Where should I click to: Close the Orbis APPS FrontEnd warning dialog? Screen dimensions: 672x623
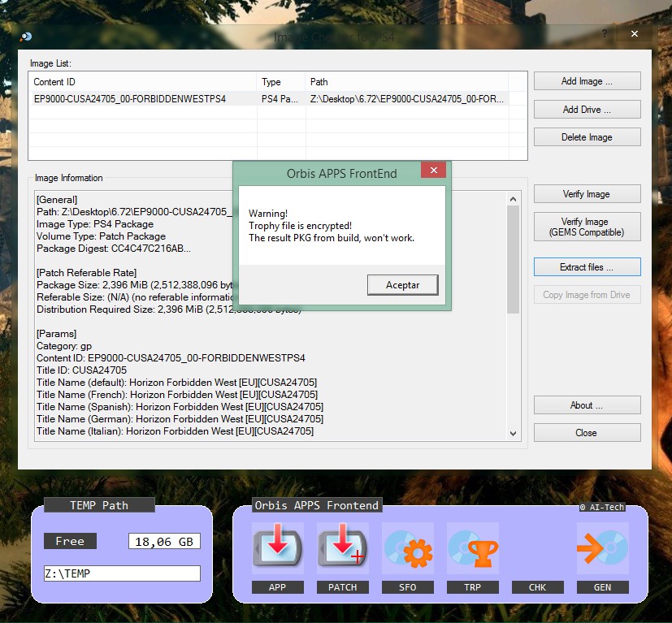tap(434, 170)
